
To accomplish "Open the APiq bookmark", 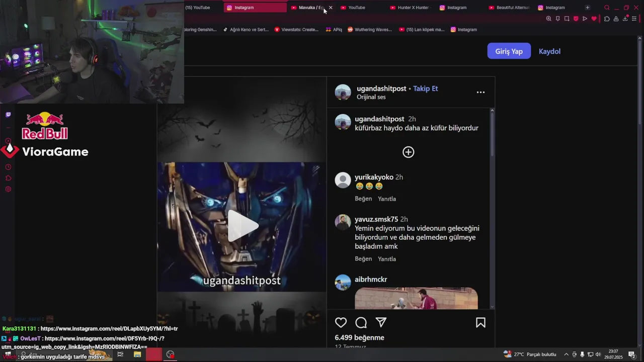I will click(x=334, y=30).
